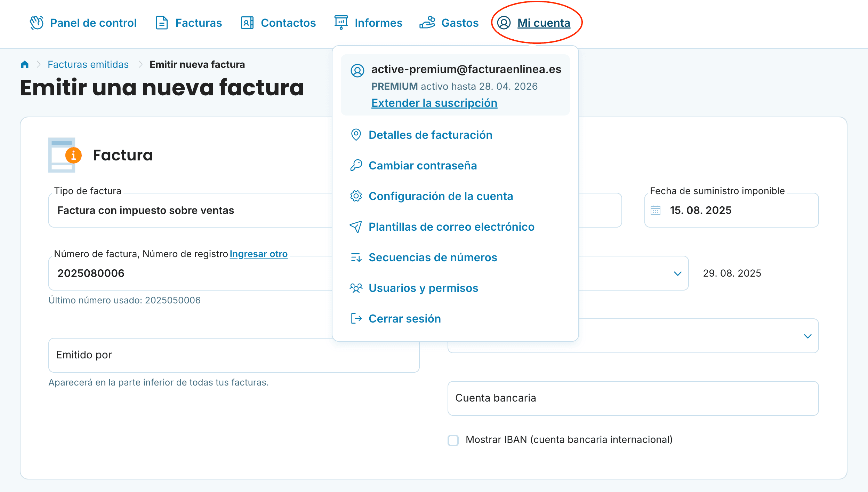Click the home icon in the breadcrumb
868x492 pixels.
click(24, 64)
